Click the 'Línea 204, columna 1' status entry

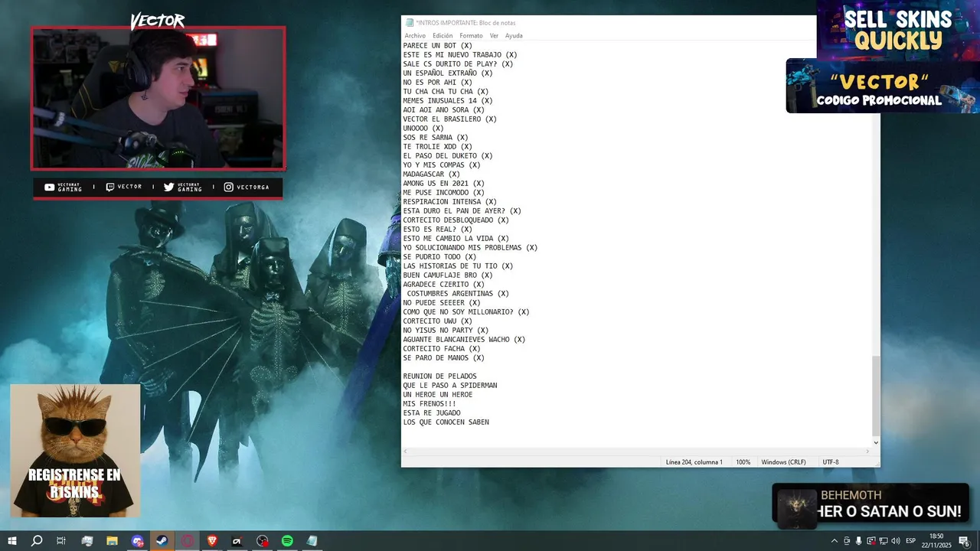(694, 462)
